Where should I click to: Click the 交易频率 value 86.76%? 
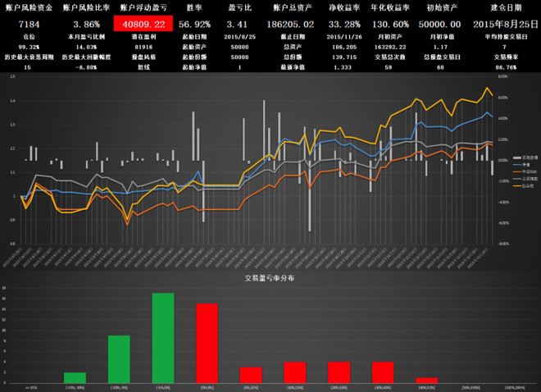506,67
